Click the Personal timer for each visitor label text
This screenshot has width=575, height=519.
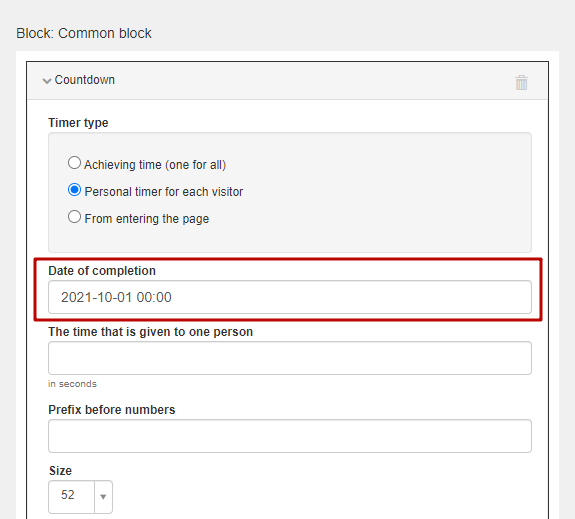point(164,191)
